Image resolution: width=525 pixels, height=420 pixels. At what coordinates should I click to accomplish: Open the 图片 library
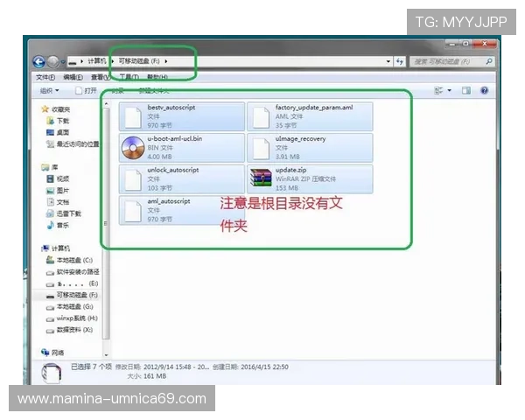pos(63,191)
